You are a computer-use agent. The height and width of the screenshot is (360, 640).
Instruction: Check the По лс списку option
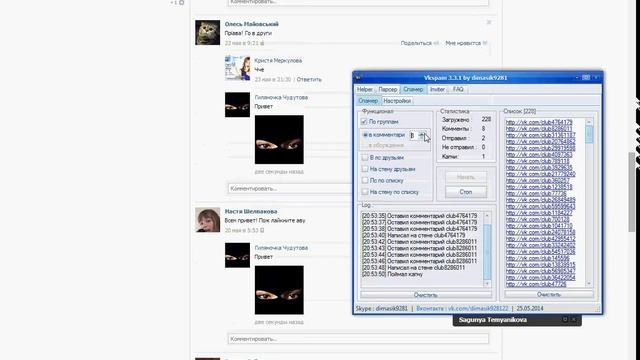[365, 180]
